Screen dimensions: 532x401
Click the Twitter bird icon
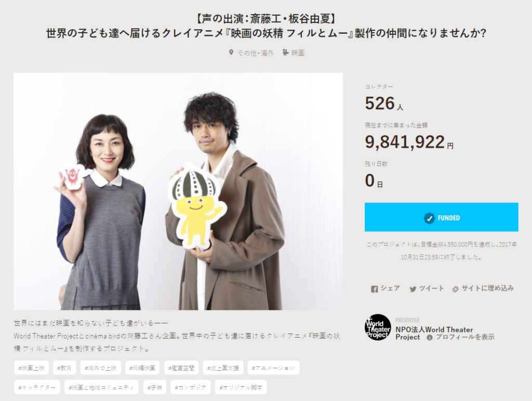tap(413, 289)
